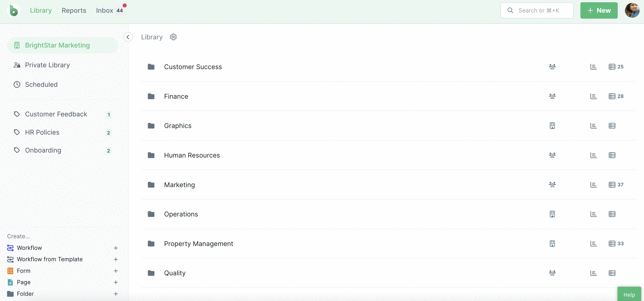Click the runs table icon showing 37
644x301 pixels.
[x=611, y=185]
